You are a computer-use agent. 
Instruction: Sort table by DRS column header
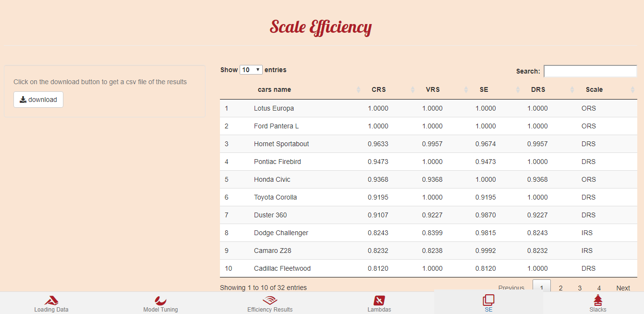tap(538, 89)
